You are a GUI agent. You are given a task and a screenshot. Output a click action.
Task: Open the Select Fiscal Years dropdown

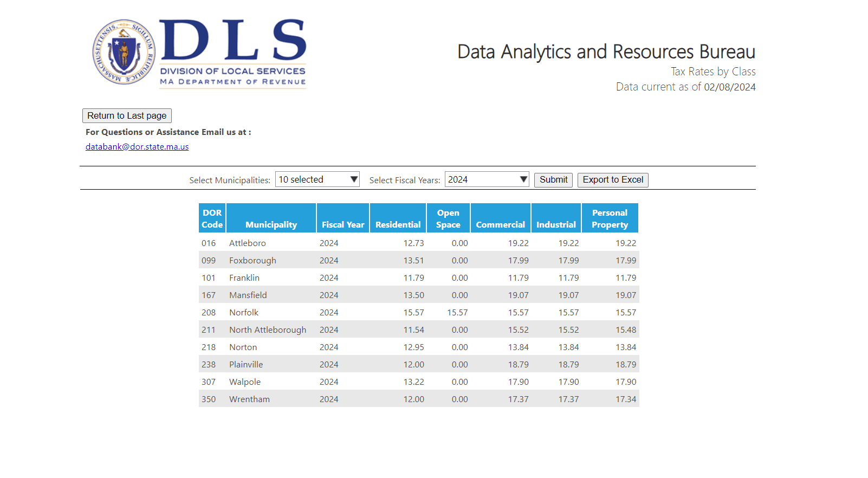pos(487,179)
